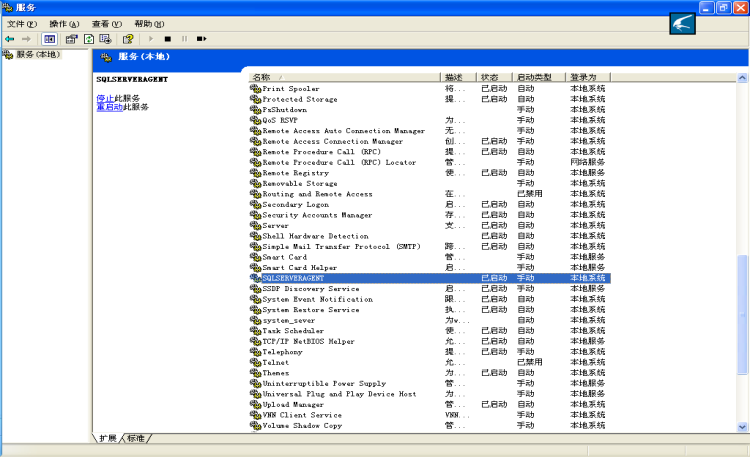Click the Refresh toolbar icon

(88, 39)
